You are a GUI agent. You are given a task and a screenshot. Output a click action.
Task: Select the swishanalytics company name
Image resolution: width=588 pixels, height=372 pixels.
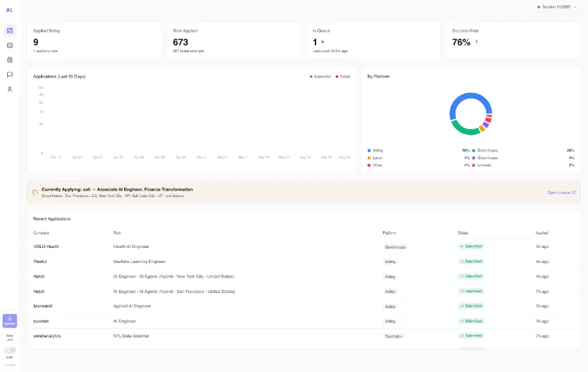[x=47, y=336]
